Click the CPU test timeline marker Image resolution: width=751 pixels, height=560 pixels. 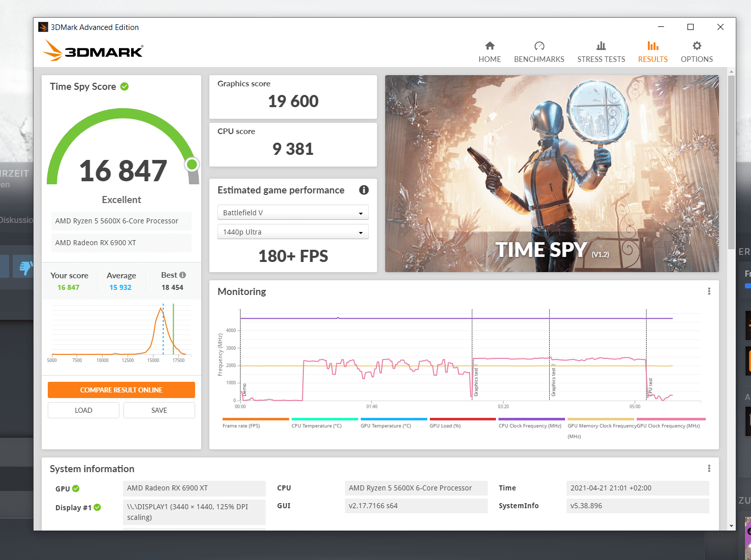[x=650, y=387]
